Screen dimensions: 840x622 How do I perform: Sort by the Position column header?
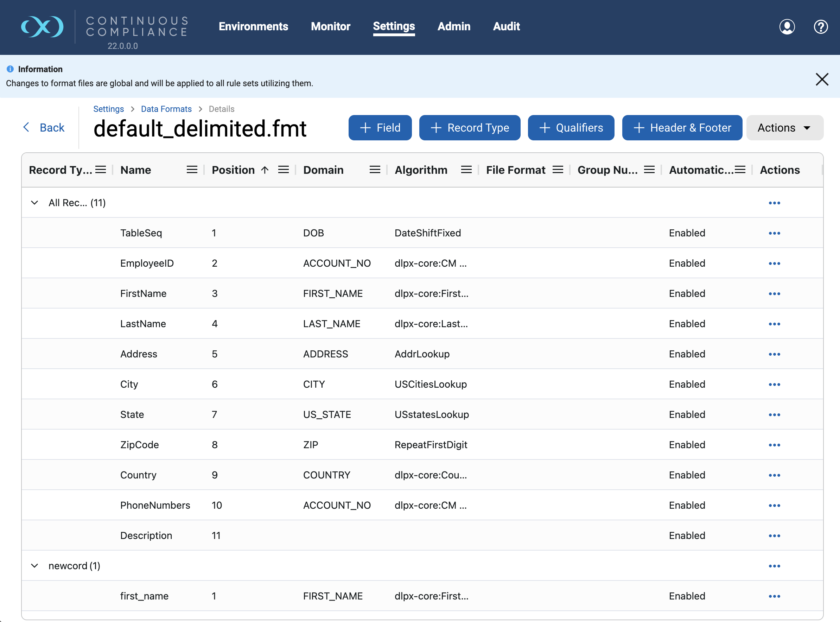click(233, 170)
